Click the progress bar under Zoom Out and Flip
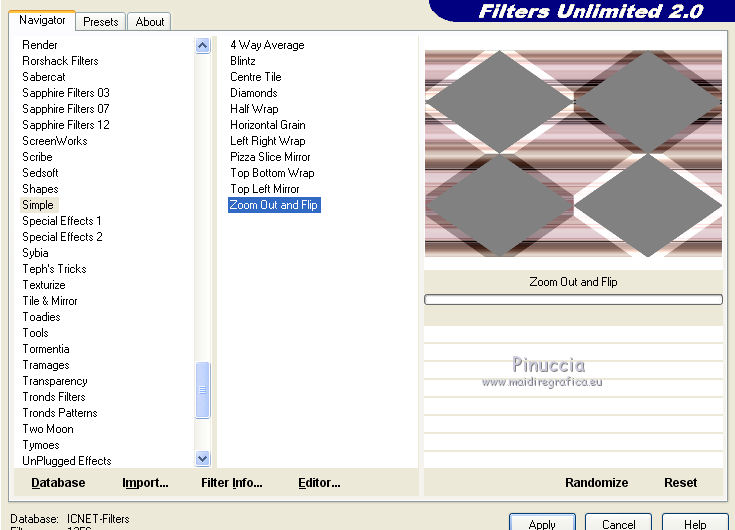 tap(573, 299)
